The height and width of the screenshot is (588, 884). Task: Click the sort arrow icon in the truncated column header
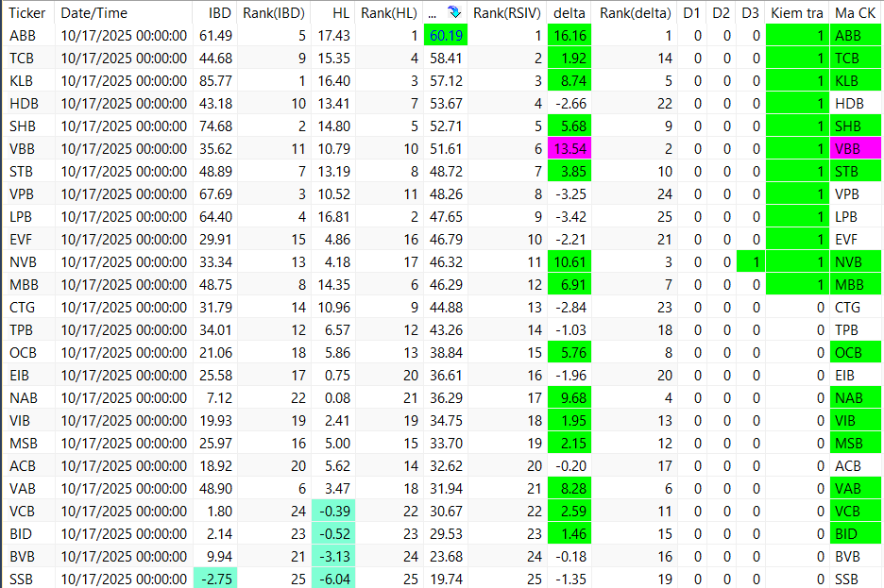(x=454, y=12)
